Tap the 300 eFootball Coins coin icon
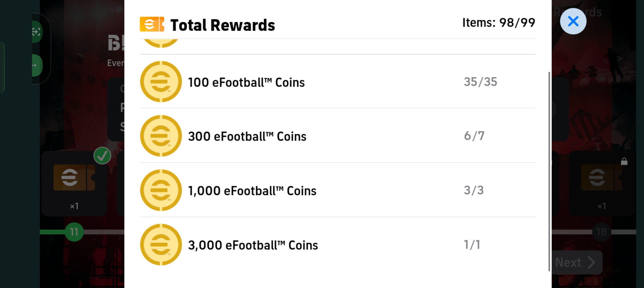 [161, 136]
